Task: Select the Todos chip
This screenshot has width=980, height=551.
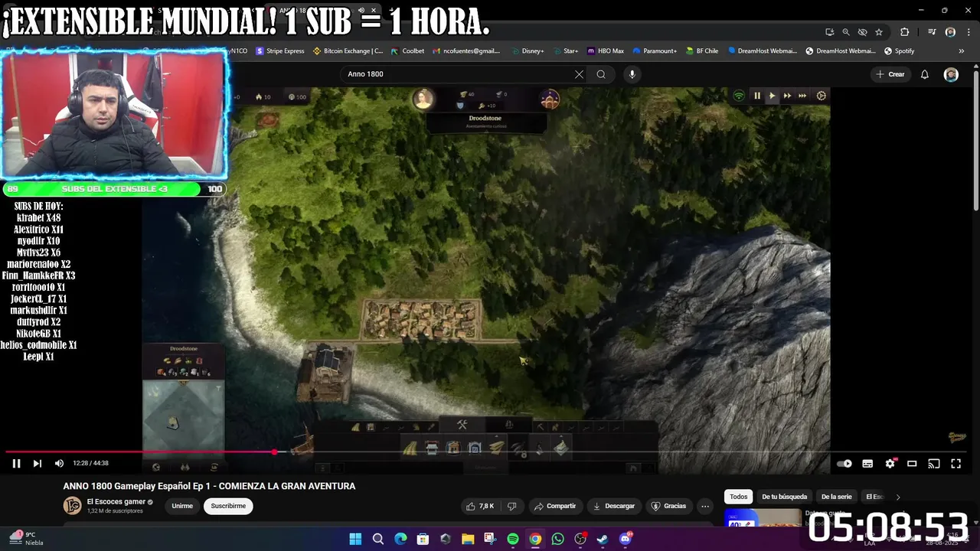Action: 738,497
